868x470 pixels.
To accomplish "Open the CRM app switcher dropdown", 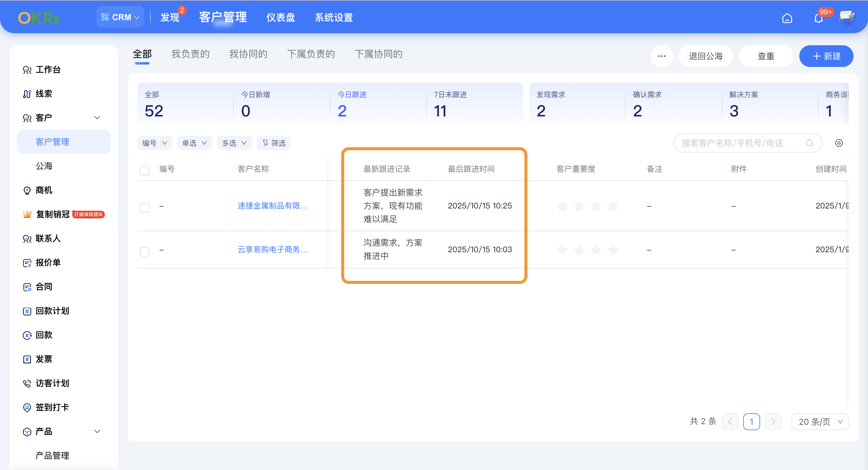I will tap(120, 17).
